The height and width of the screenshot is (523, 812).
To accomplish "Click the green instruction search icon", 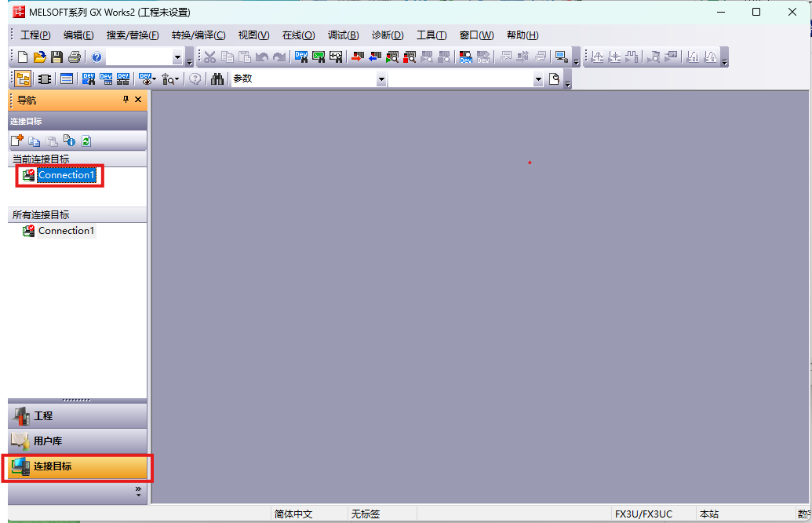I will click(x=319, y=57).
